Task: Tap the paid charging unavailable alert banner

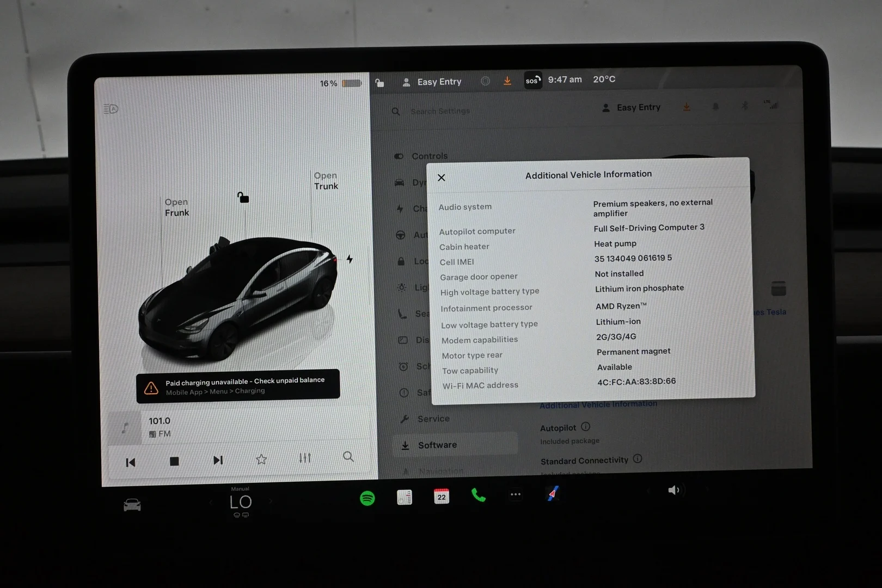Action: 238,386
